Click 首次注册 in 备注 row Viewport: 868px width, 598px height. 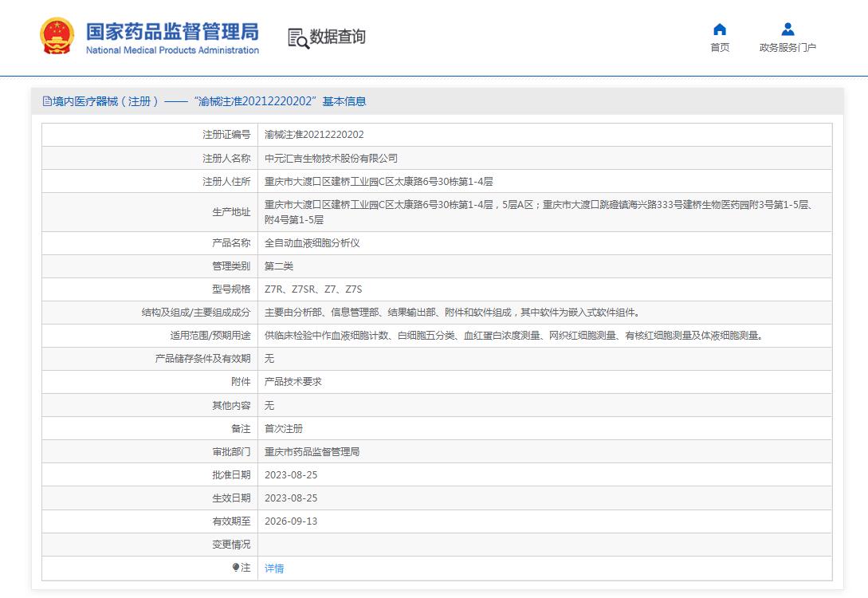[x=284, y=429]
